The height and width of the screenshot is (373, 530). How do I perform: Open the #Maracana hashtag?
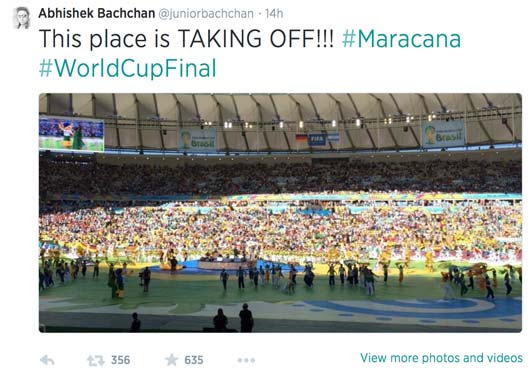402,39
